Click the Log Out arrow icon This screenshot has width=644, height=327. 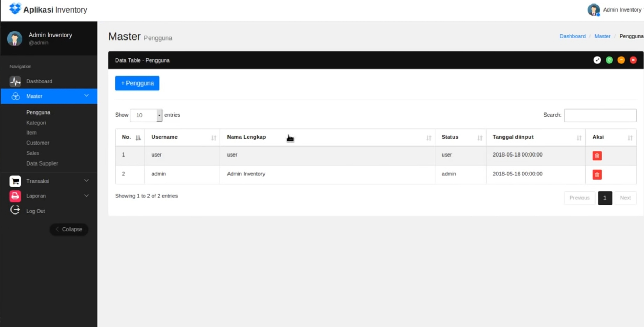coord(15,210)
